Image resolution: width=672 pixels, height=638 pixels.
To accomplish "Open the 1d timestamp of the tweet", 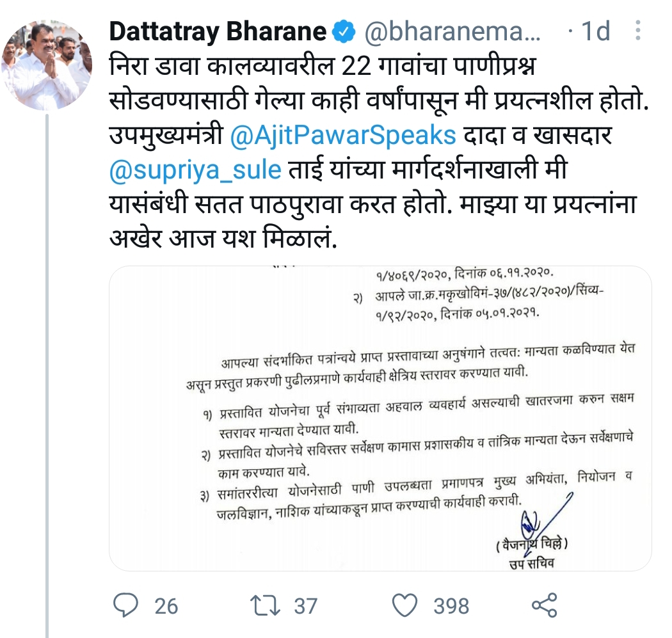I will pyautogui.click(x=595, y=31).
